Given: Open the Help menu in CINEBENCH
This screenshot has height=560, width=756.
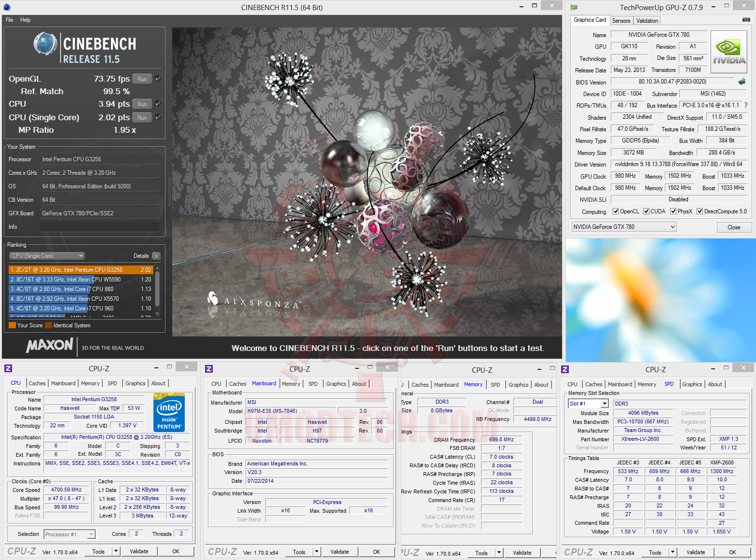Looking at the screenshot, I should pyautogui.click(x=26, y=20).
